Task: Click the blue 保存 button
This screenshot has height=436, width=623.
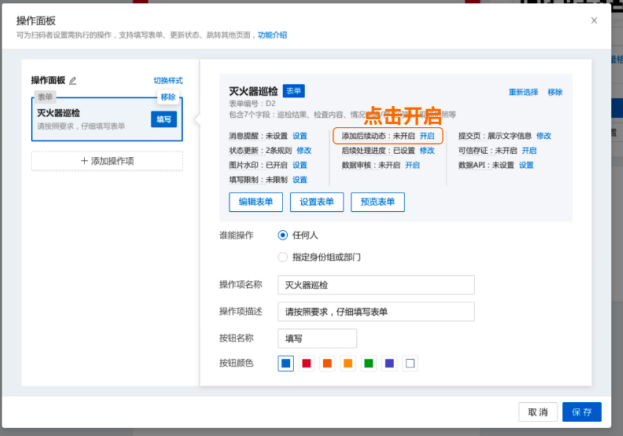Action: coord(582,412)
